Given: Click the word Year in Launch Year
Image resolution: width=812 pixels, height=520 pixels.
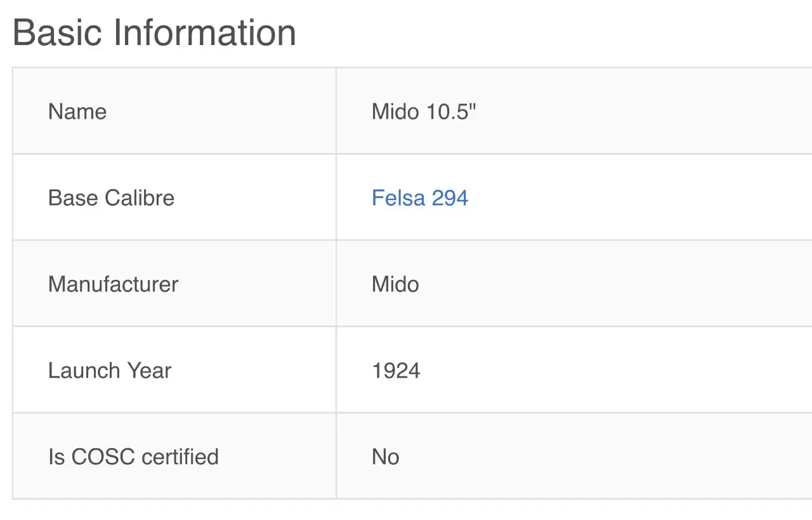Looking at the screenshot, I should pos(149,370).
